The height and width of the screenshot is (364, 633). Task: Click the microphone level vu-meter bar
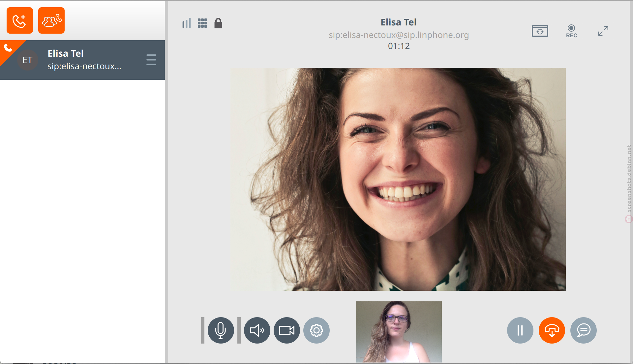203,330
